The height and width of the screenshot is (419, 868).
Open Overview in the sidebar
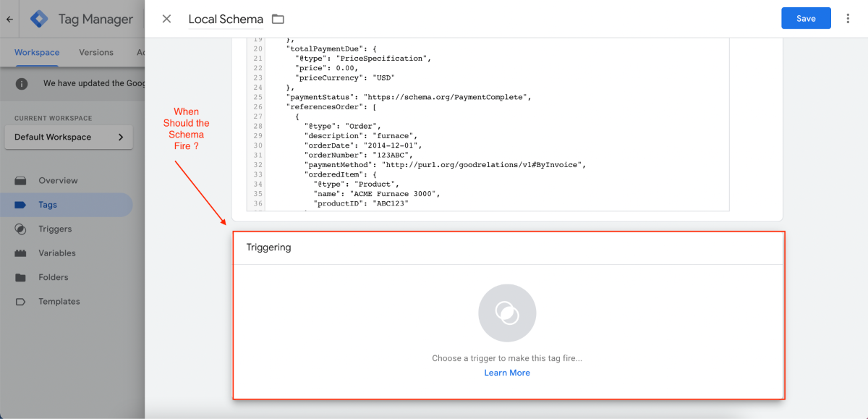tap(58, 180)
